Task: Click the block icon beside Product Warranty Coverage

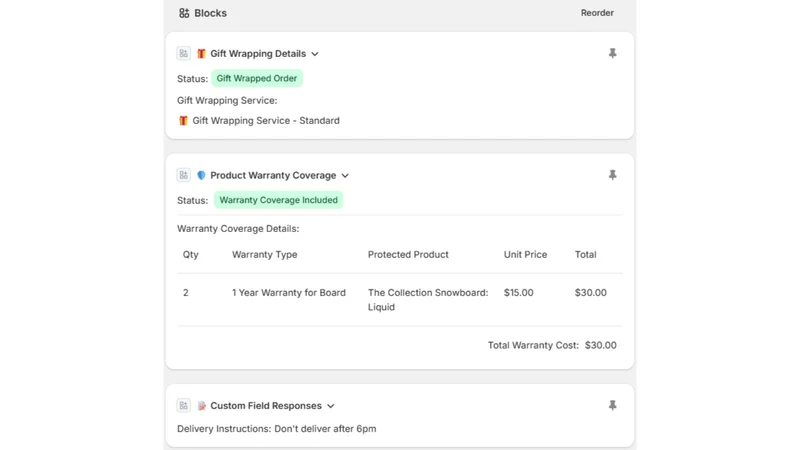Action: point(184,175)
